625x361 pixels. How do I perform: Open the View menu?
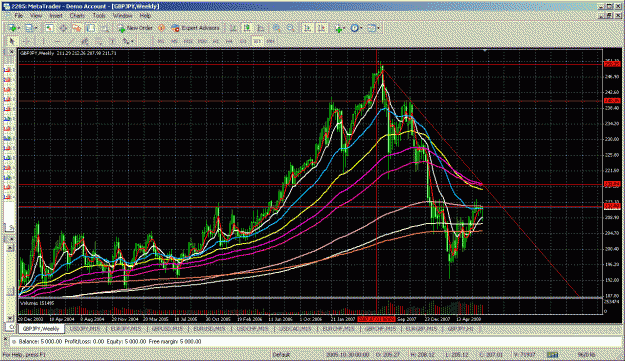(36, 16)
